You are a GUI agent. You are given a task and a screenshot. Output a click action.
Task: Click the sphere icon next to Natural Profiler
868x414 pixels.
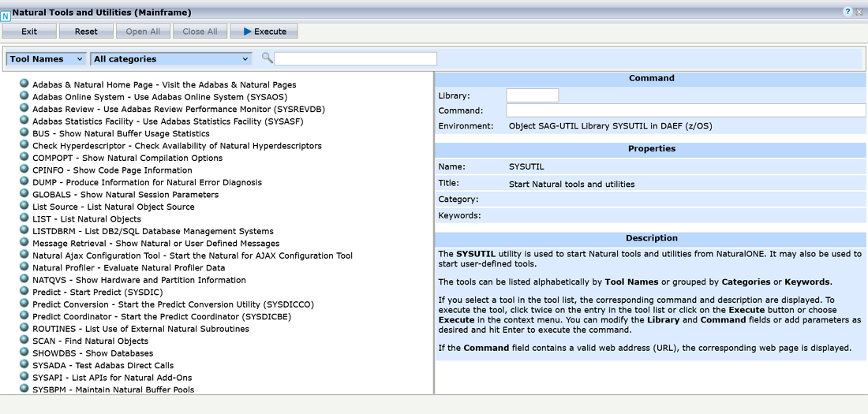[24, 267]
